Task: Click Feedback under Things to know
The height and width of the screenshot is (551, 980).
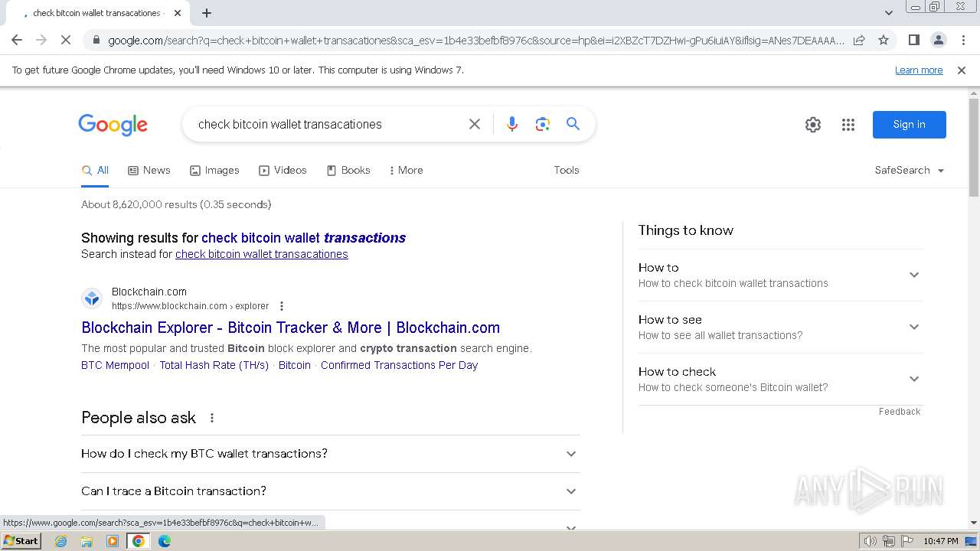Action: [900, 412]
